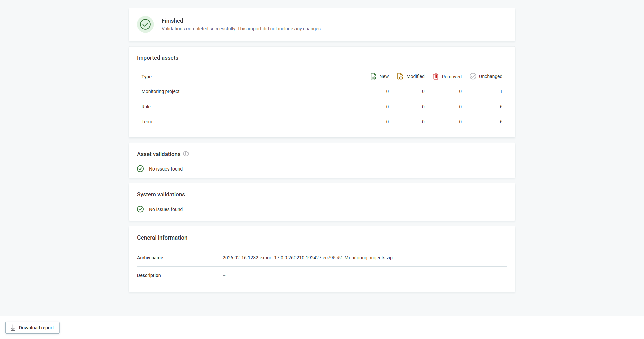644x339 pixels.
Task: Expand the Rule row details
Action: tap(146, 107)
